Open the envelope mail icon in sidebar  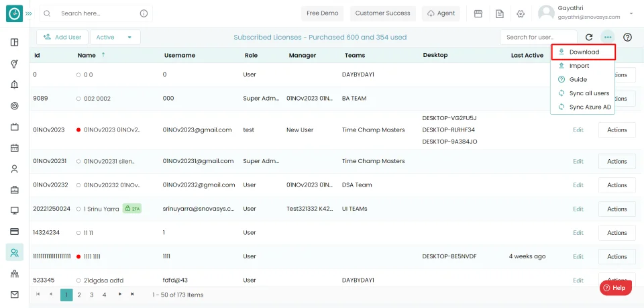14,295
